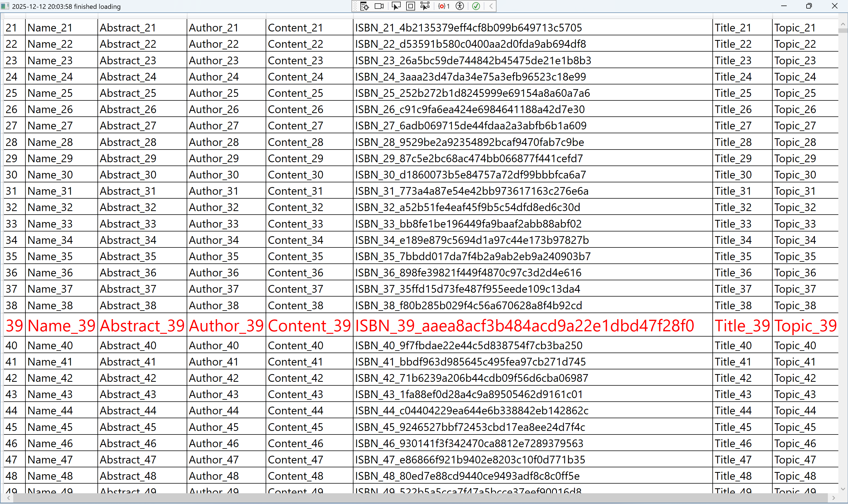Click the camera XAML Live Preview icon
Viewport: 848px width, 504px height.
379,6
